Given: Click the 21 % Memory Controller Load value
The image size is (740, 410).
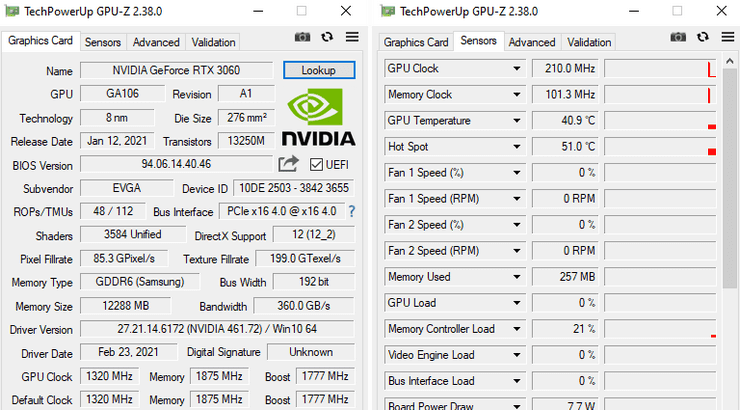Looking at the screenshot, I should [565, 329].
